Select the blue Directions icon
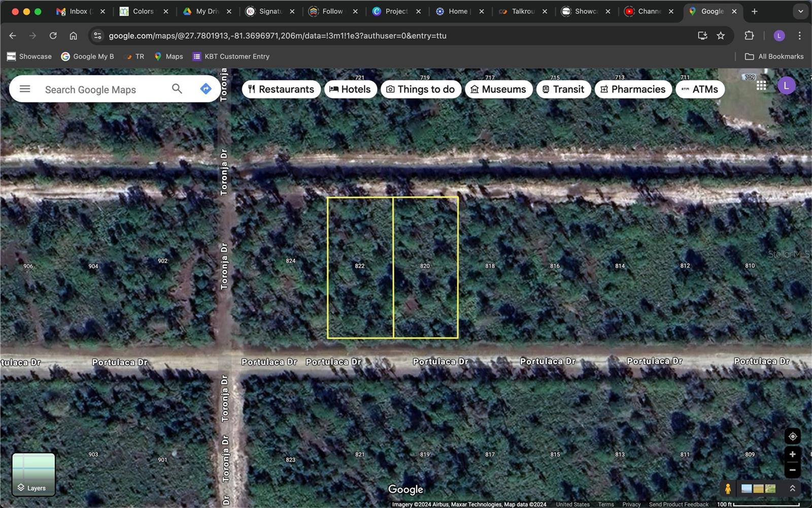Image resolution: width=812 pixels, height=508 pixels. pyautogui.click(x=206, y=88)
